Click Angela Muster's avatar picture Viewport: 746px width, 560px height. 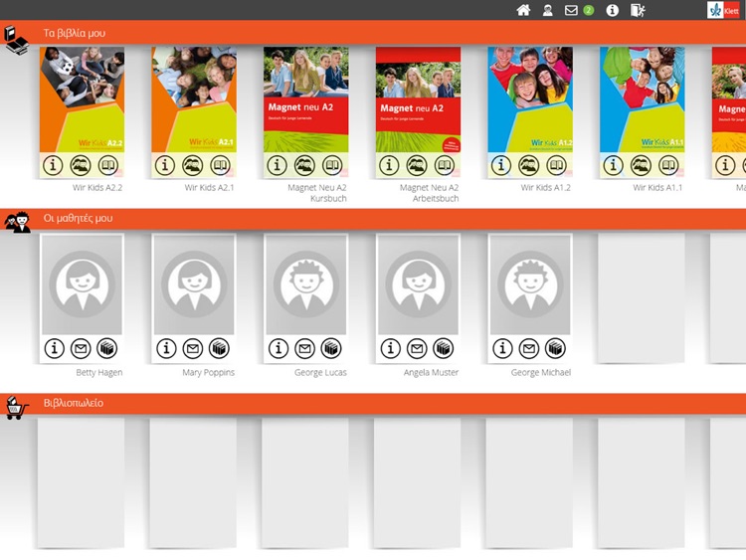pyautogui.click(x=418, y=284)
